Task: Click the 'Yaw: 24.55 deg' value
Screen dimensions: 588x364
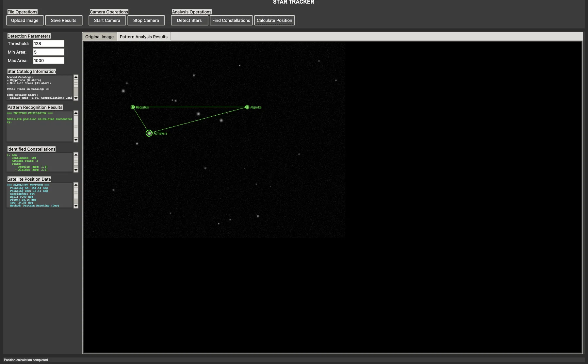Action: click(x=22, y=203)
